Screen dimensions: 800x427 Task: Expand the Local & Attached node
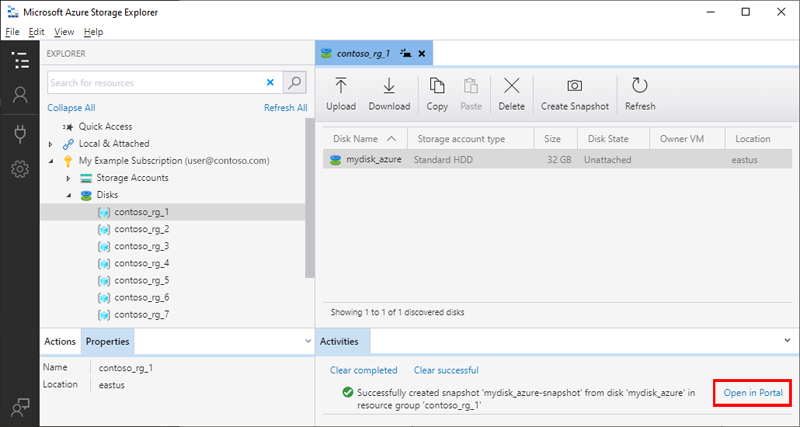click(x=51, y=144)
